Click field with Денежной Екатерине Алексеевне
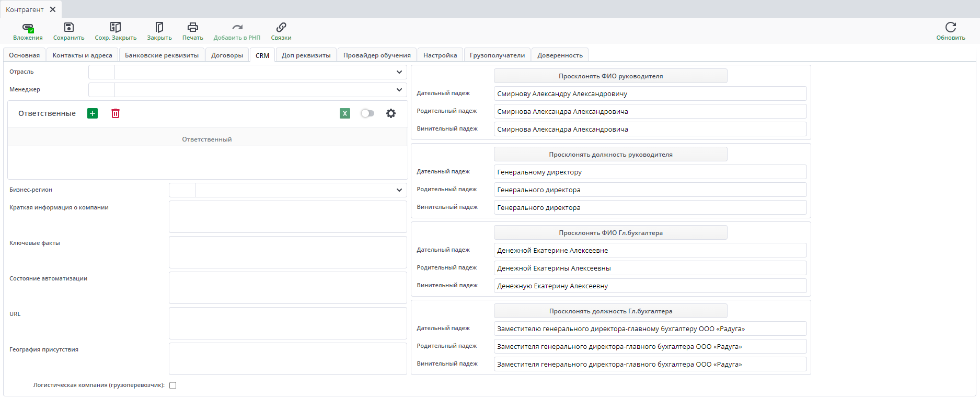The image size is (980, 399). pos(650,251)
